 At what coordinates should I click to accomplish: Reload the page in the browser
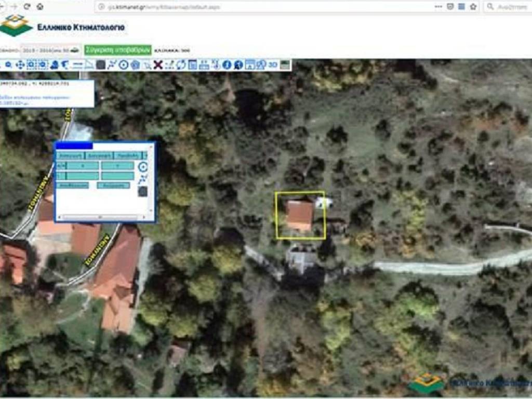click(x=26, y=7)
